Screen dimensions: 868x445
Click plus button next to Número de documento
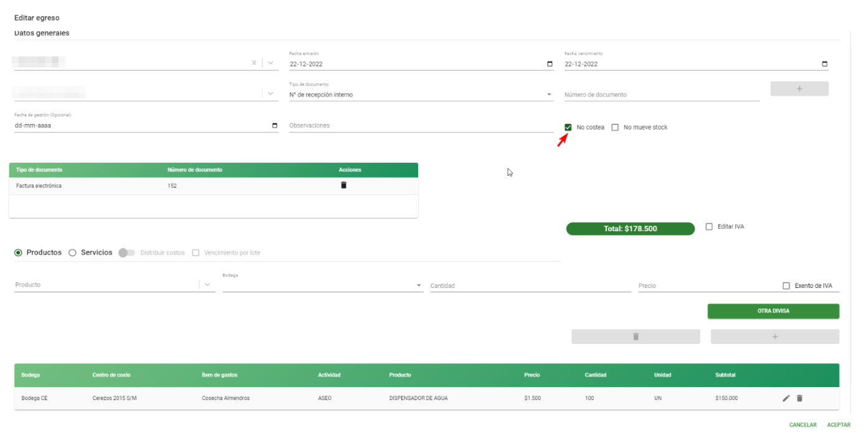pos(799,89)
